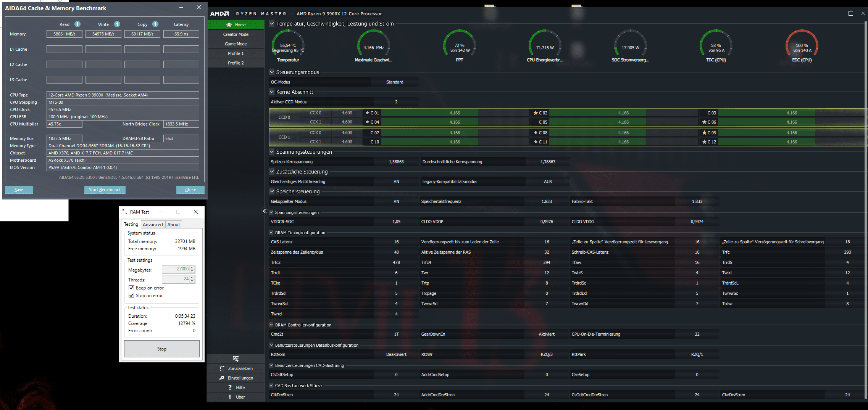Click the RAM Test window title icon

pos(124,212)
